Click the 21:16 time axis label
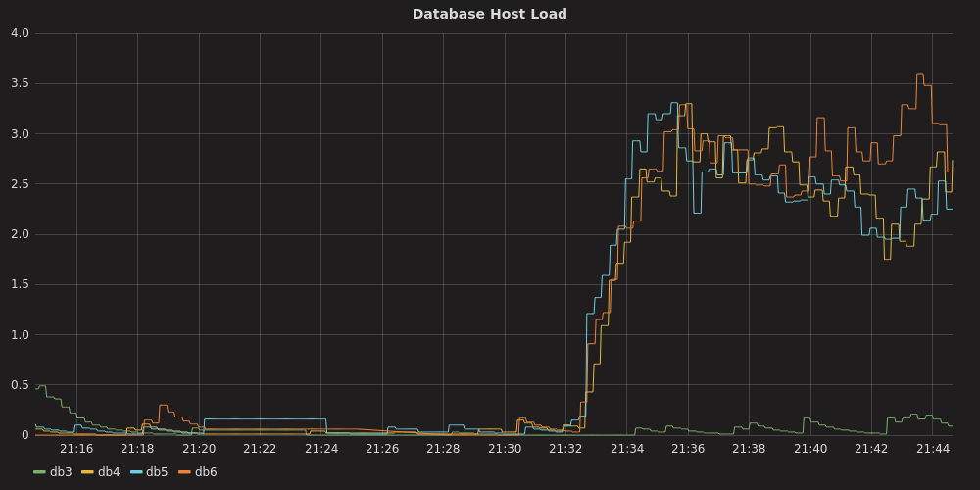Viewport: 980px width, 490px height. pyautogui.click(x=76, y=449)
